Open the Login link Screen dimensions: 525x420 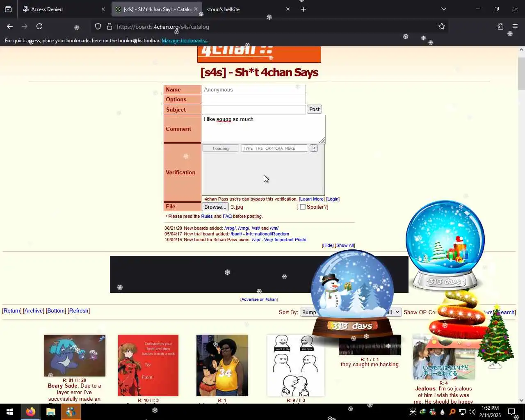click(333, 199)
